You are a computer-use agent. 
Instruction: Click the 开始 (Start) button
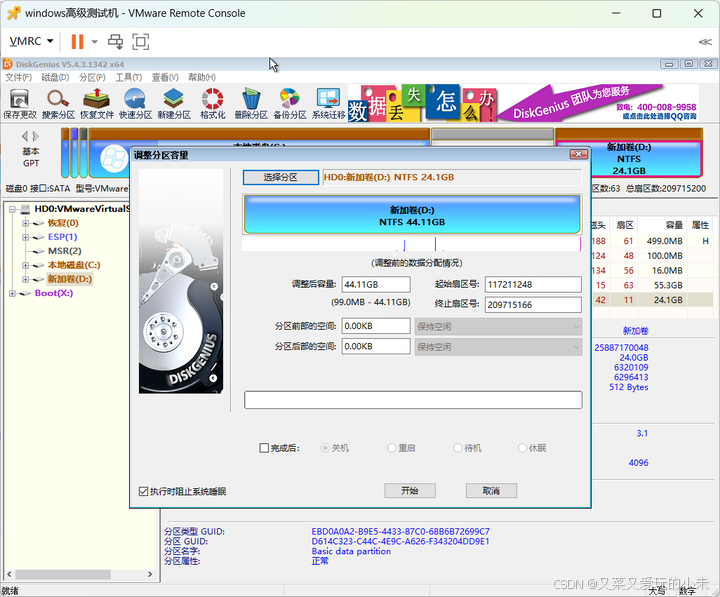(x=410, y=490)
